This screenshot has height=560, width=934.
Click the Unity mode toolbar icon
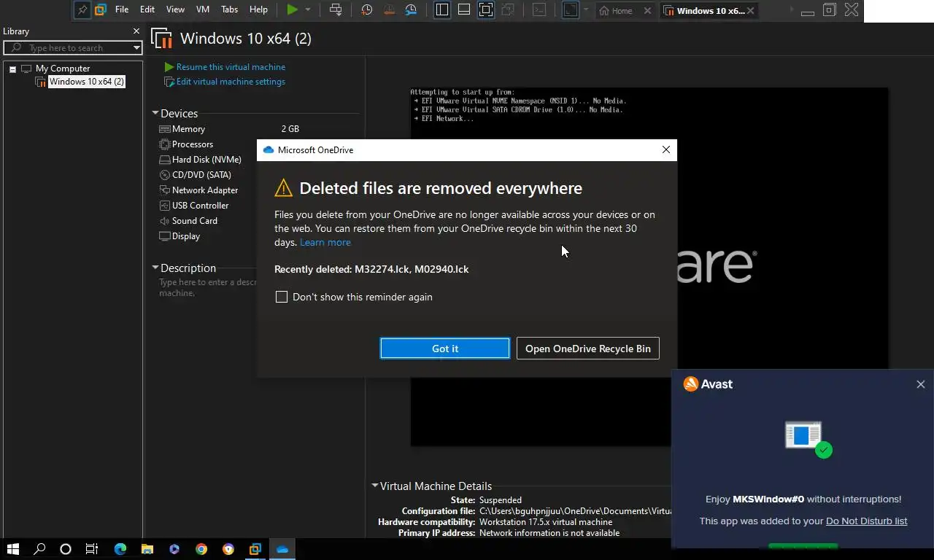(x=508, y=10)
